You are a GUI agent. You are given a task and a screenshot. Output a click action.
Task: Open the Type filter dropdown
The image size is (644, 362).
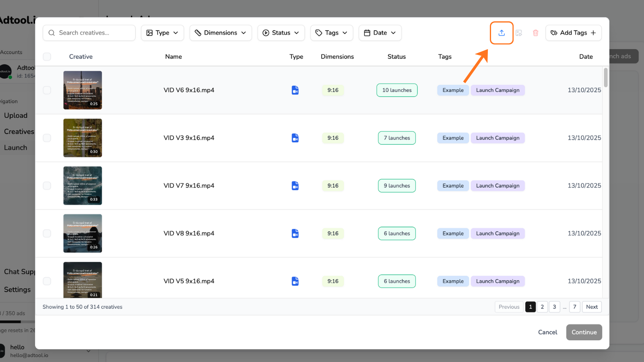coord(162,33)
